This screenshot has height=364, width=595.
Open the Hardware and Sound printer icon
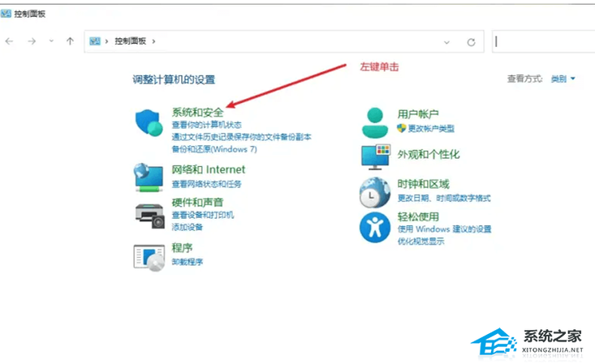(150, 216)
